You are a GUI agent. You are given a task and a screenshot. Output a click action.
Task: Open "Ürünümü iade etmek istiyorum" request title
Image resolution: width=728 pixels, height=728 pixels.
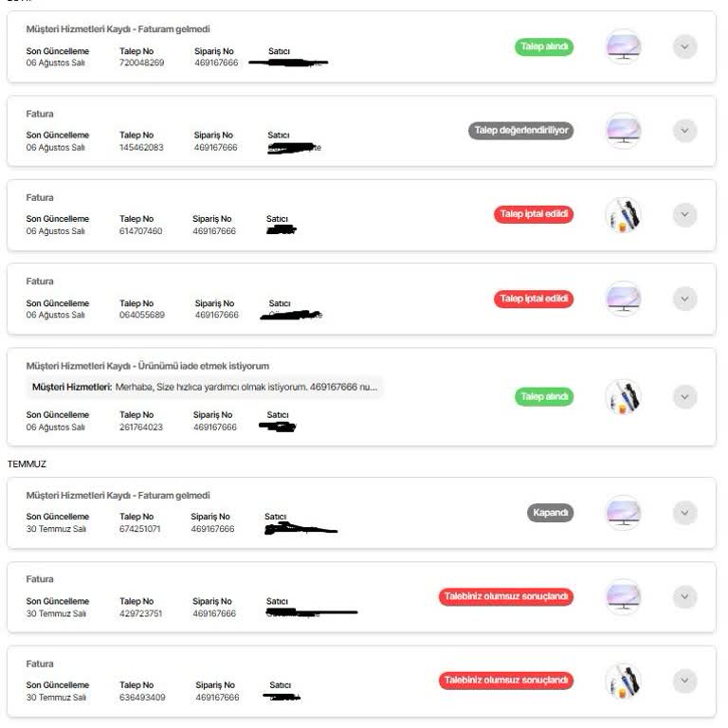pyautogui.click(x=147, y=365)
